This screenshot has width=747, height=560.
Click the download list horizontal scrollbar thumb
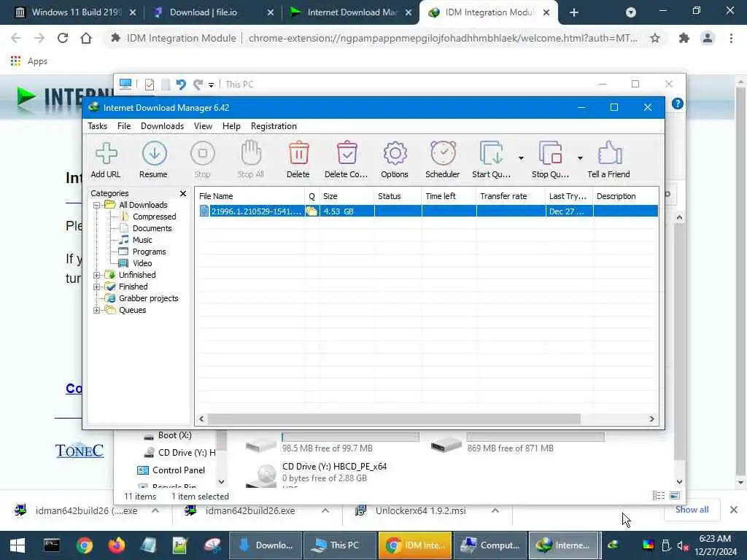(x=394, y=419)
